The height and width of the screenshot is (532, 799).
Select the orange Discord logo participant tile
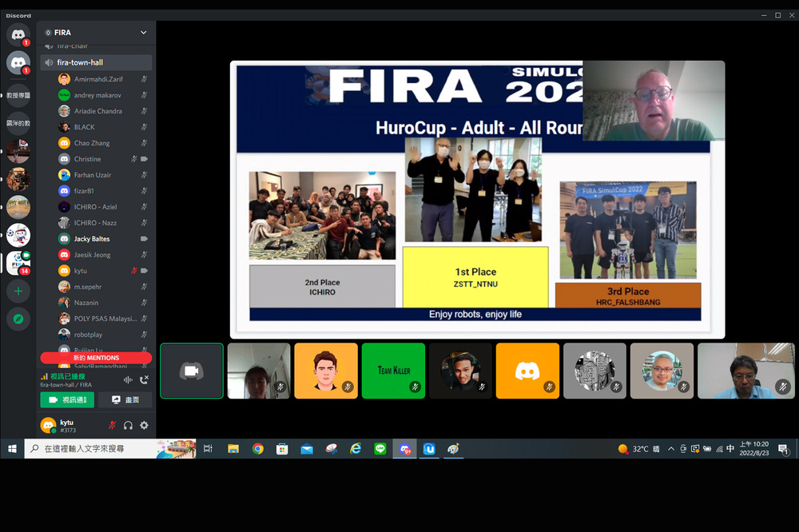[x=527, y=371]
